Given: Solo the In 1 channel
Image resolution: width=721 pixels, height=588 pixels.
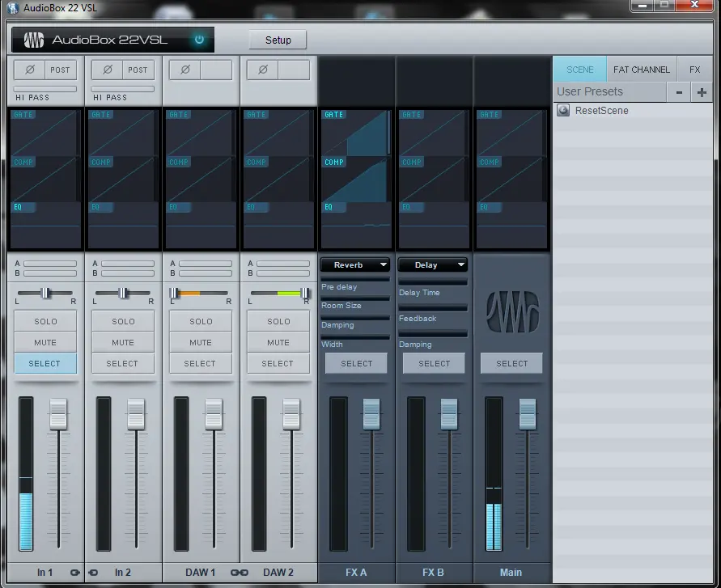Looking at the screenshot, I should point(45,321).
